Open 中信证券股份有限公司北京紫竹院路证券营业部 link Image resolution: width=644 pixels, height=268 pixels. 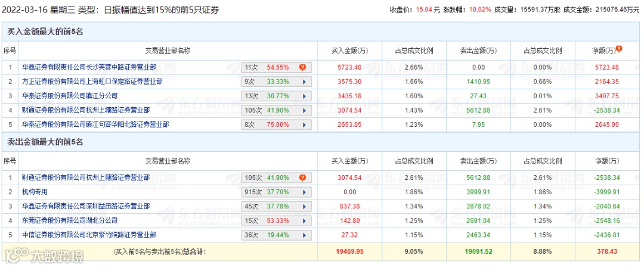89,235
